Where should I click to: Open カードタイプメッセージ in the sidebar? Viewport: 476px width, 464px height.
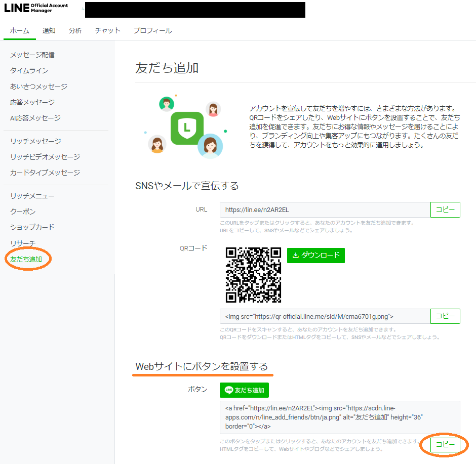[45, 173]
